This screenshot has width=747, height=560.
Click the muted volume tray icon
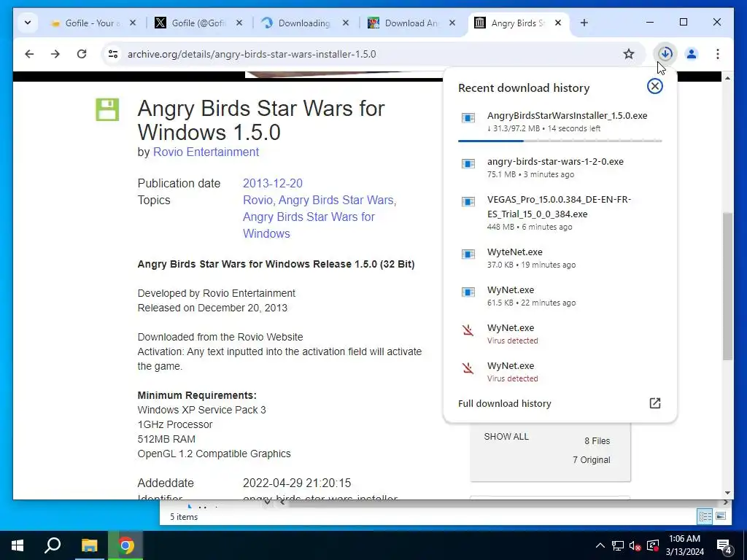(635, 545)
